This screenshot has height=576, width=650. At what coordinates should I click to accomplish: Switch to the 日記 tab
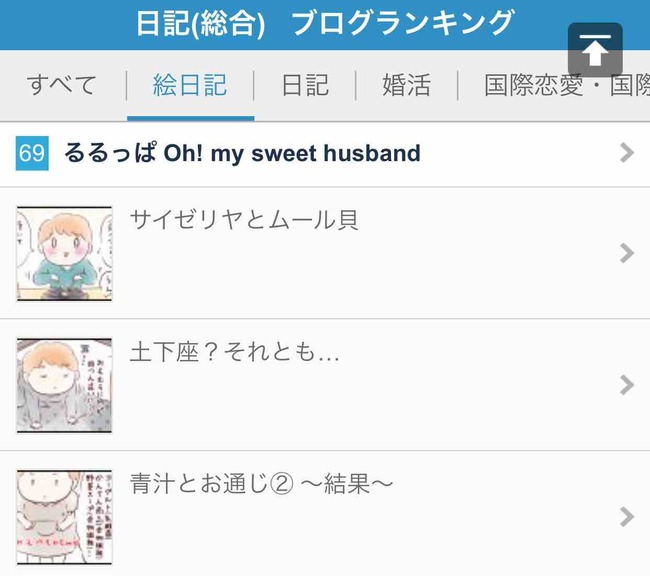[305, 85]
